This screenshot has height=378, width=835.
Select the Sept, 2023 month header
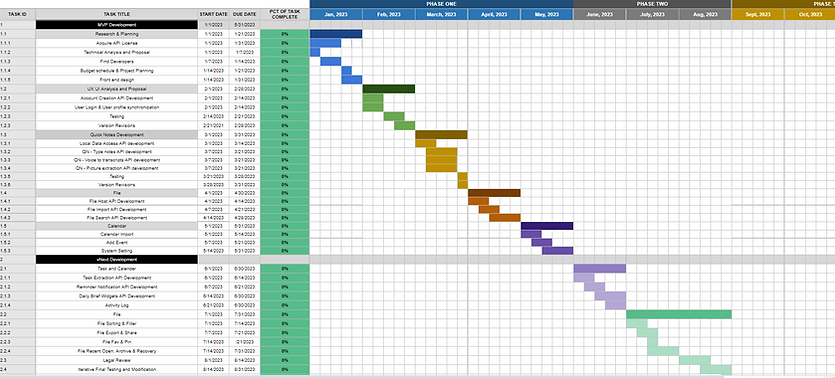758,14
